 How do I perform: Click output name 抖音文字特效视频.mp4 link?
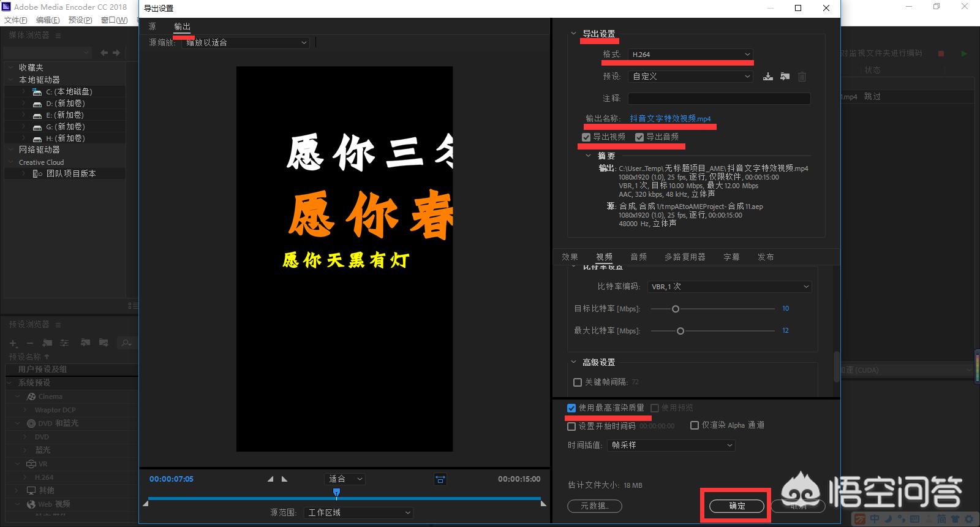click(670, 119)
